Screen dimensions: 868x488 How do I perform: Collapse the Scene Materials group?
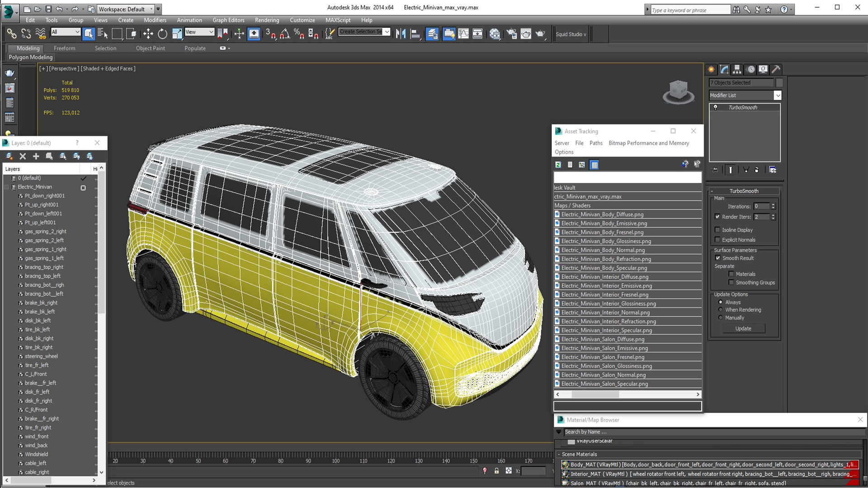(x=559, y=455)
